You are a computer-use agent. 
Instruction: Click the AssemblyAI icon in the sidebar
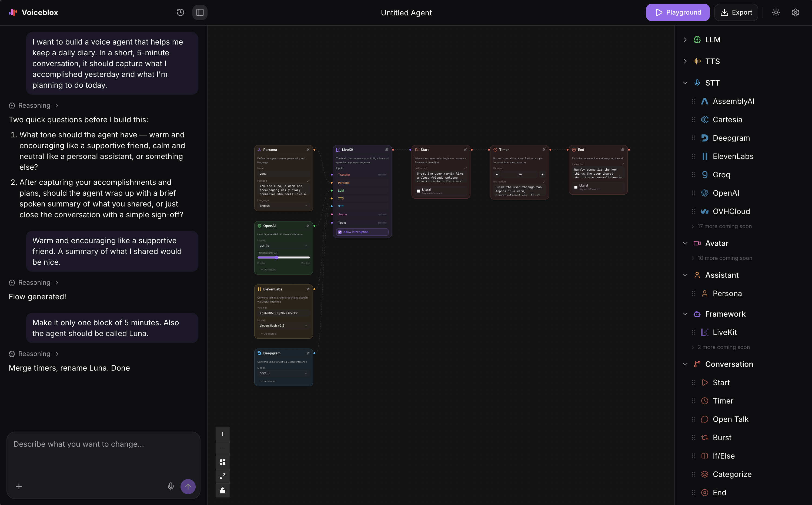pyautogui.click(x=705, y=101)
